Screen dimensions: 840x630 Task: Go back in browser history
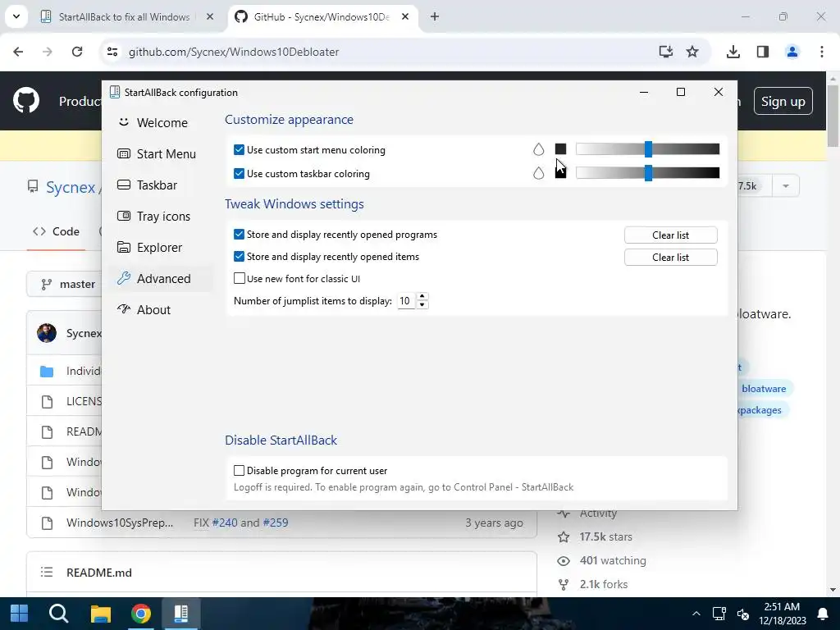[x=18, y=52]
